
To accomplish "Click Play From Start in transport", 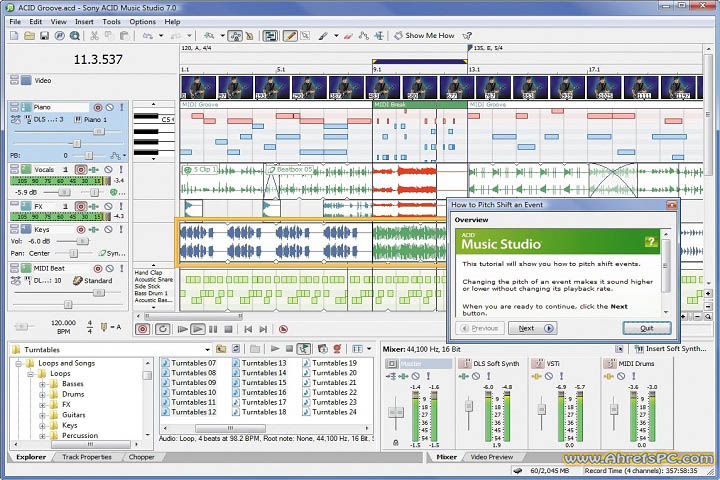I will tap(182, 329).
